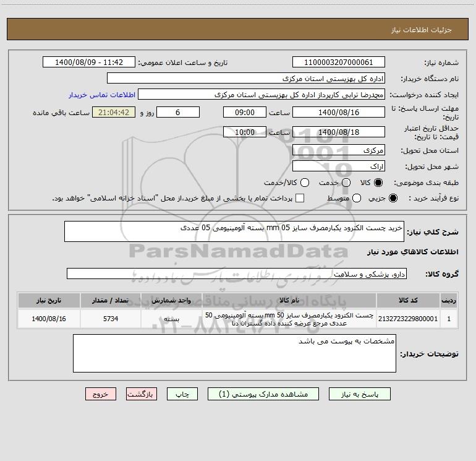Open the اطلاعات تماس خریدار link
The height and width of the screenshot is (461, 476).
102,95
